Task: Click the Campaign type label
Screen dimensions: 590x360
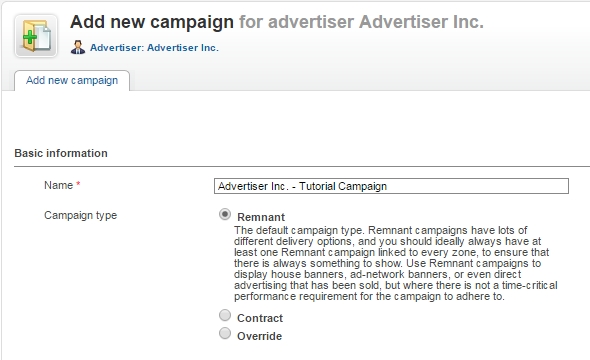Action: coord(81,216)
